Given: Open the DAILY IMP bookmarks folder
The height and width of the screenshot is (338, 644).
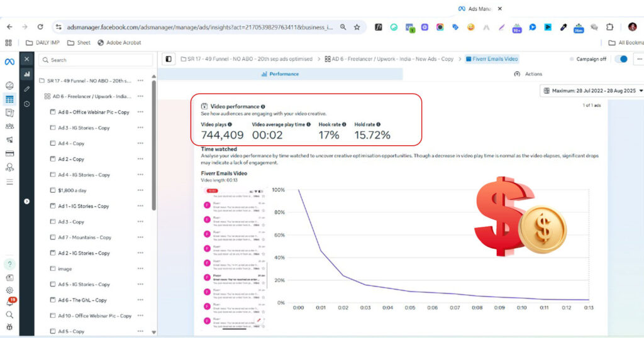Looking at the screenshot, I should coord(43,43).
